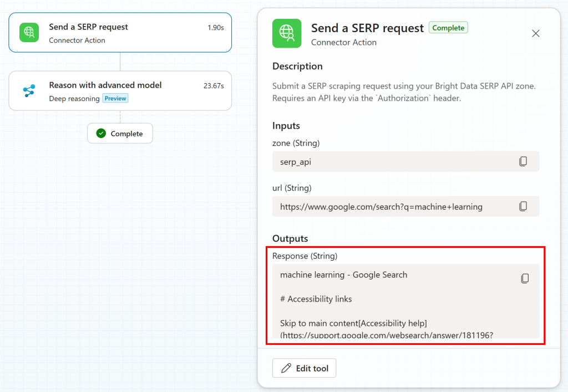Click the green checkmark in Complete pill
The height and width of the screenshot is (392, 568).
(x=101, y=133)
